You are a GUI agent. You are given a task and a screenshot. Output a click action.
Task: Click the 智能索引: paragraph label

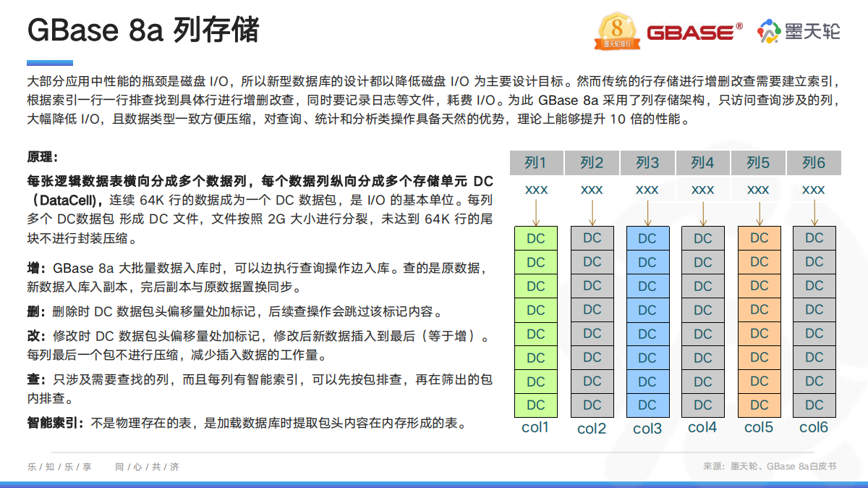pos(56,422)
